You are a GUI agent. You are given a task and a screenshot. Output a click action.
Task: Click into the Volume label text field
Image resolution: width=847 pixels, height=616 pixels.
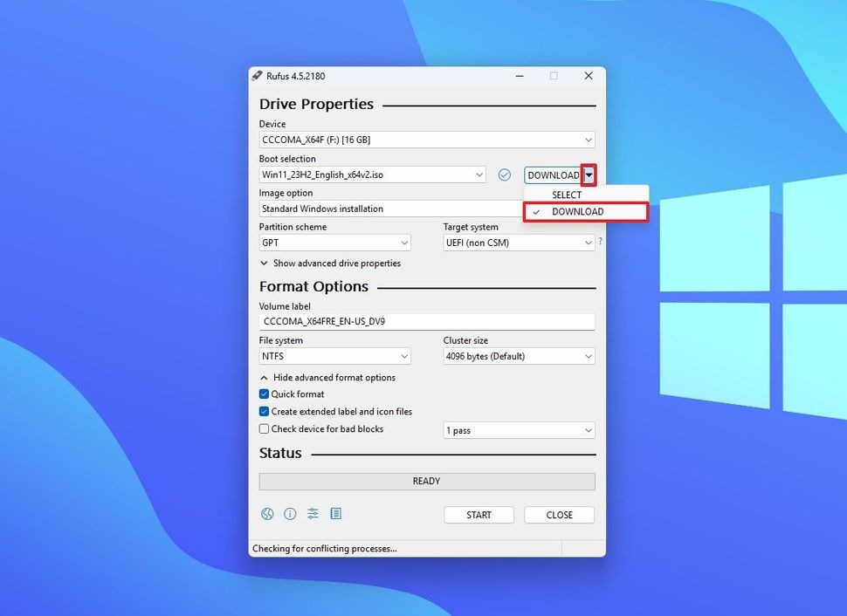427,322
